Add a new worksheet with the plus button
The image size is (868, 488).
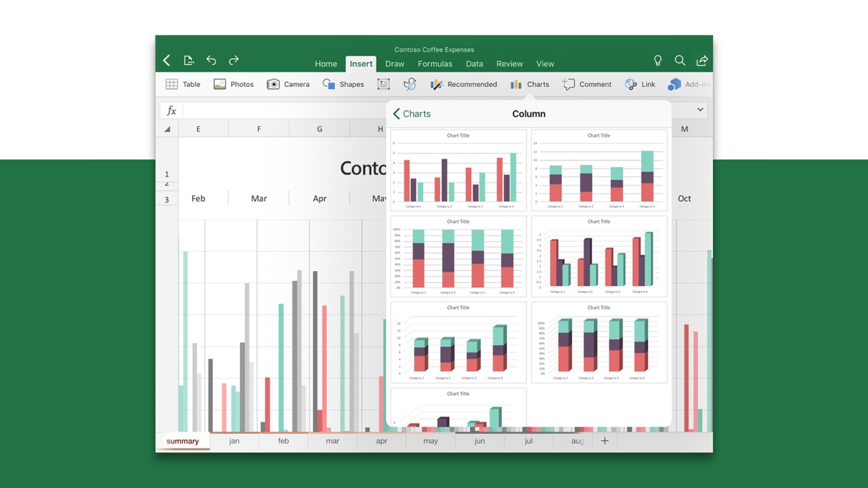click(605, 441)
